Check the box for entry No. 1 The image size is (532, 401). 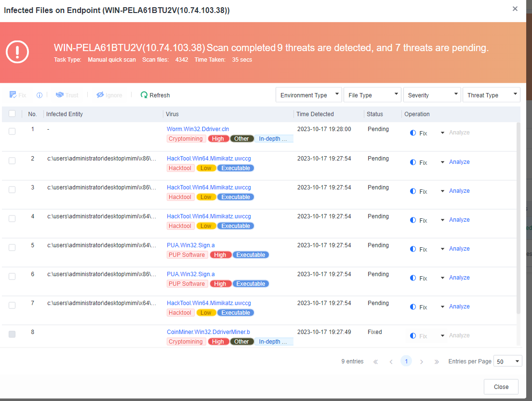tap(12, 131)
